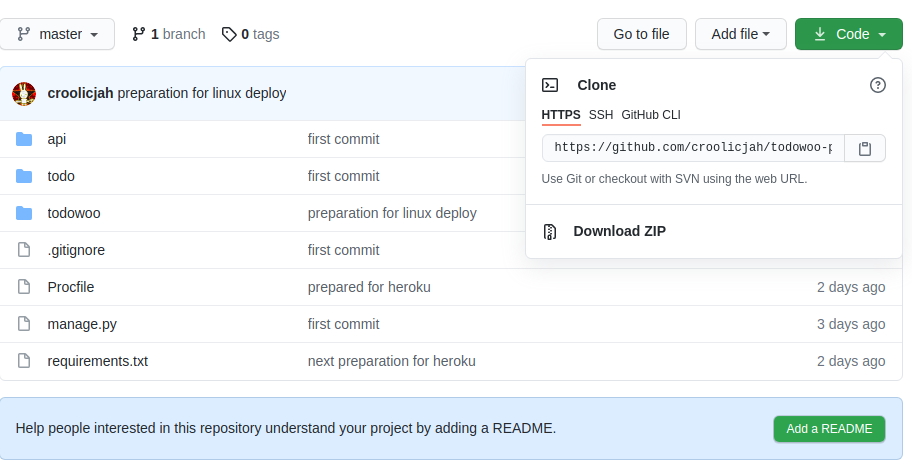
Task: Click the terminal icon beside Clone
Action: (550, 85)
